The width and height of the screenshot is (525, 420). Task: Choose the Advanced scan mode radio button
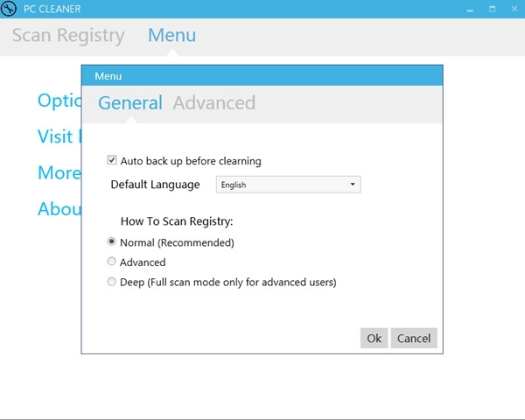coord(111,262)
